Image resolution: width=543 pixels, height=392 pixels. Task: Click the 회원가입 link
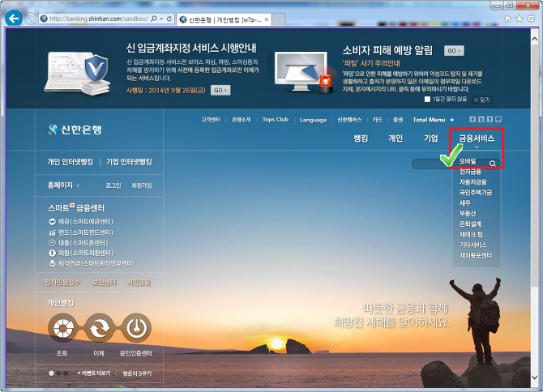coord(142,185)
